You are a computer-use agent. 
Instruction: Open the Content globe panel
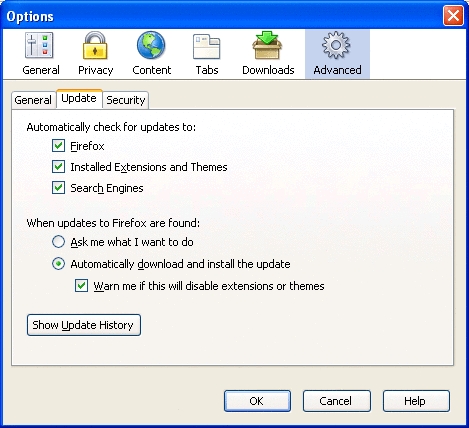pos(152,54)
